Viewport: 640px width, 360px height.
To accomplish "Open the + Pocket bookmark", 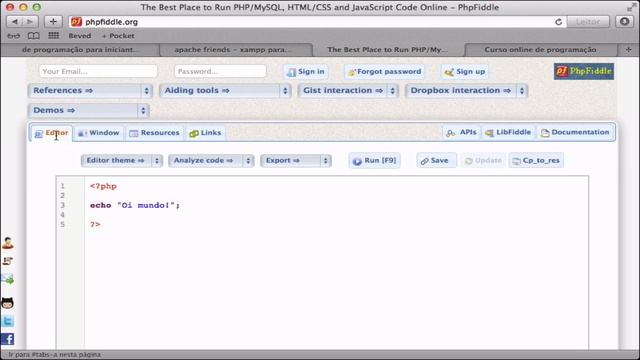I will 118,36.
